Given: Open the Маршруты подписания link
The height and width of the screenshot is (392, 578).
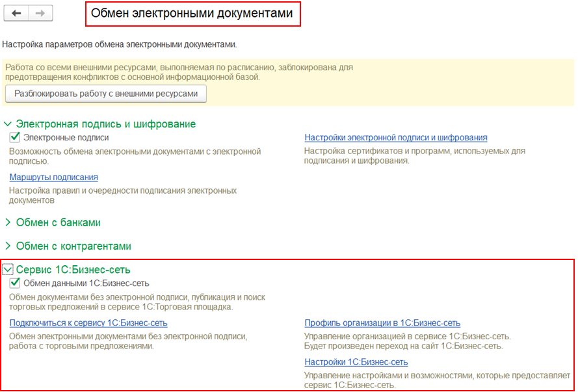Looking at the screenshot, I should tap(54, 177).
